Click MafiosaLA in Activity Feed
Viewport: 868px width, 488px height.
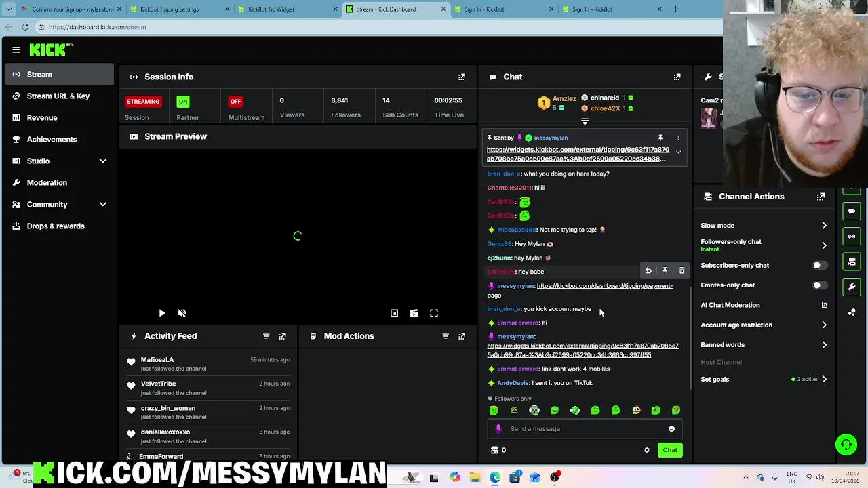coord(157,360)
